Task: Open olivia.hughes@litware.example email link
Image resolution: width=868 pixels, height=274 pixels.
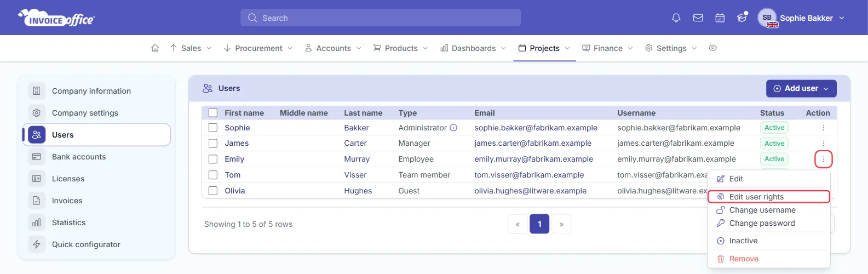Action: 530,191
